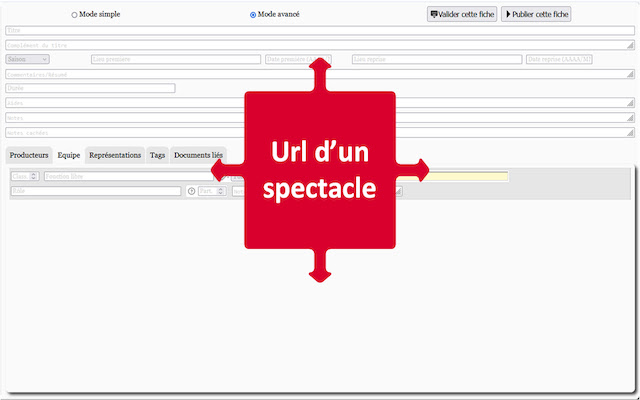The image size is (640, 400).
Task: Click the Fonction libre input field
Action: [x=129, y=176]
